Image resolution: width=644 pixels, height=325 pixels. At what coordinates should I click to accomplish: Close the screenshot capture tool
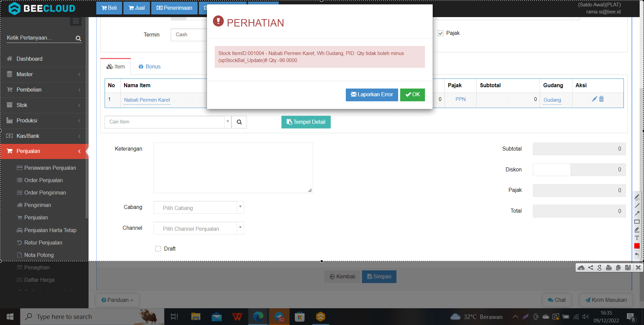638,268
